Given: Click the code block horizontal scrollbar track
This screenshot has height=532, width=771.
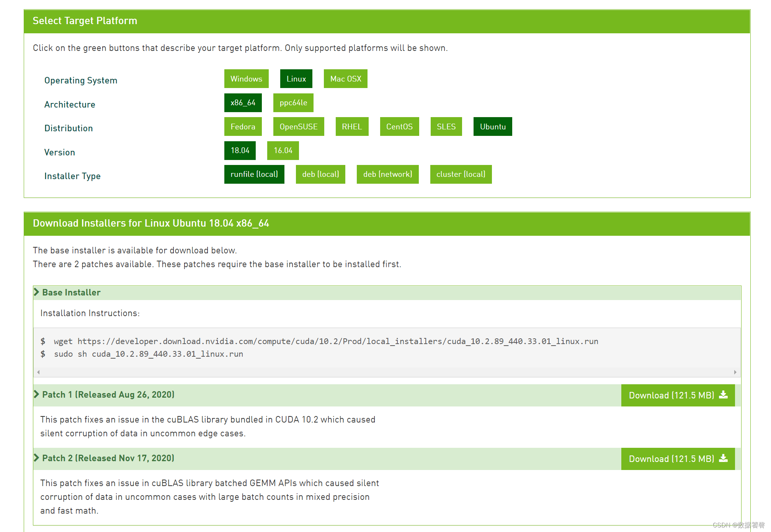Looking at the screenshot, I should [387, 372].
